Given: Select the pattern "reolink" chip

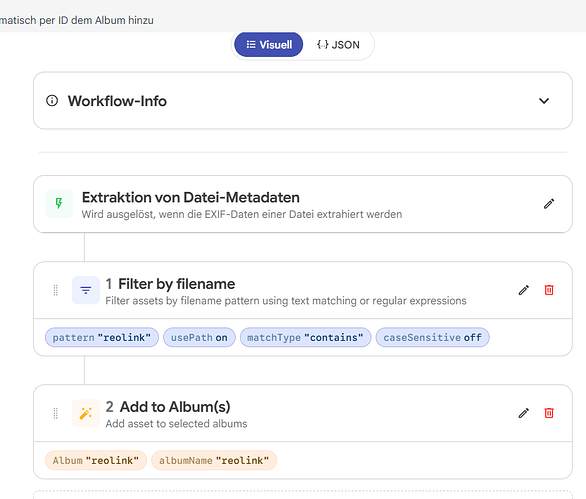Looking at the screenshot, I should tap(102, 338).
